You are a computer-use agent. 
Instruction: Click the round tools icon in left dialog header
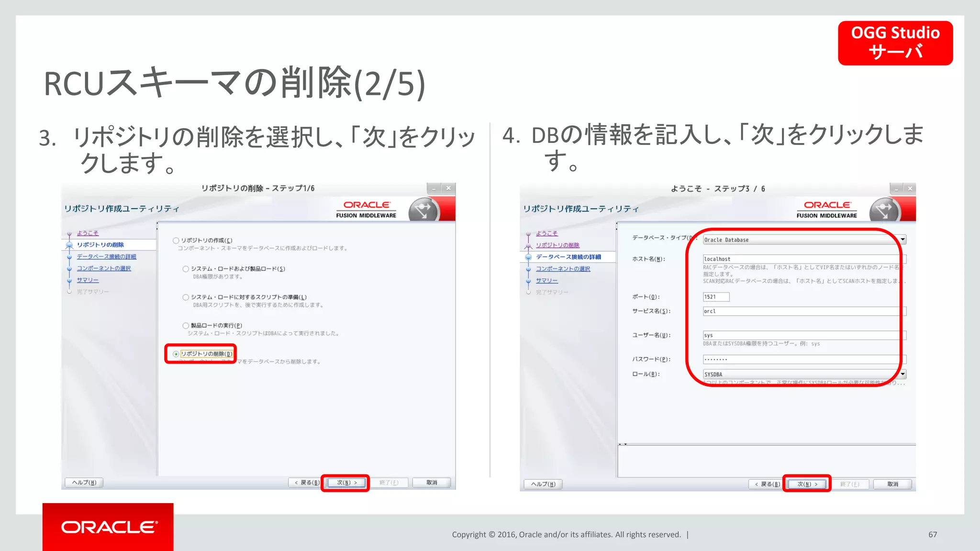tap(423, 210)
